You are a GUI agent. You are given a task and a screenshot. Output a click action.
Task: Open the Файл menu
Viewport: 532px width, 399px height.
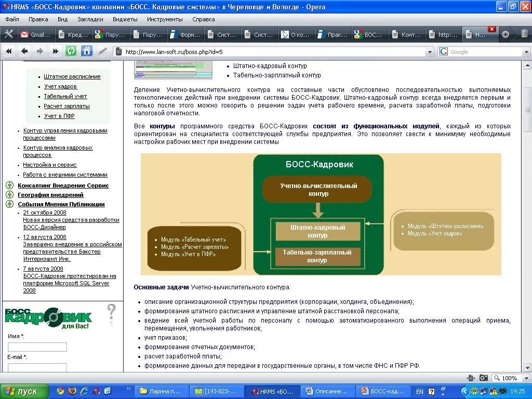(12, 19)
